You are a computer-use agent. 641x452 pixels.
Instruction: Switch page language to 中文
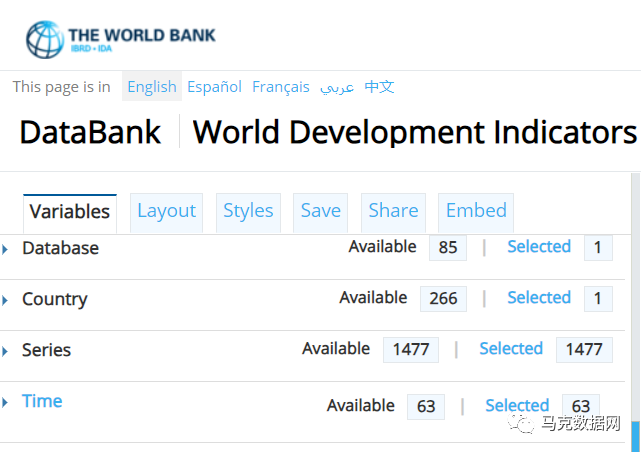[x=379, y=87]
